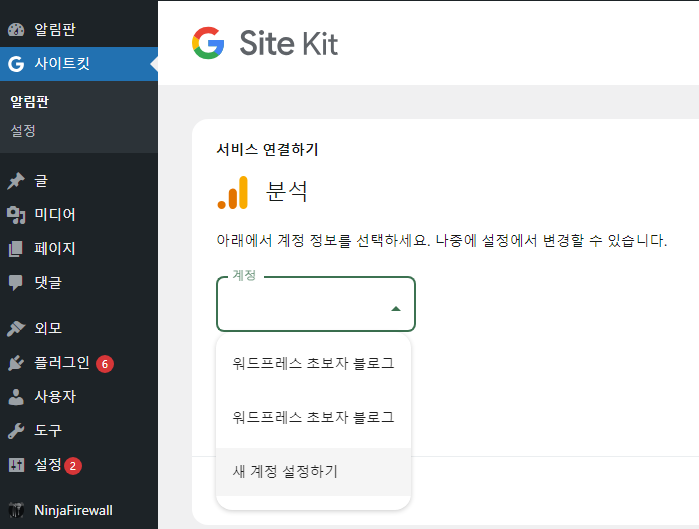Screen dimensions: 699x529
Task: Click the pushpin icon next to 글
Action: pos(16,180)
